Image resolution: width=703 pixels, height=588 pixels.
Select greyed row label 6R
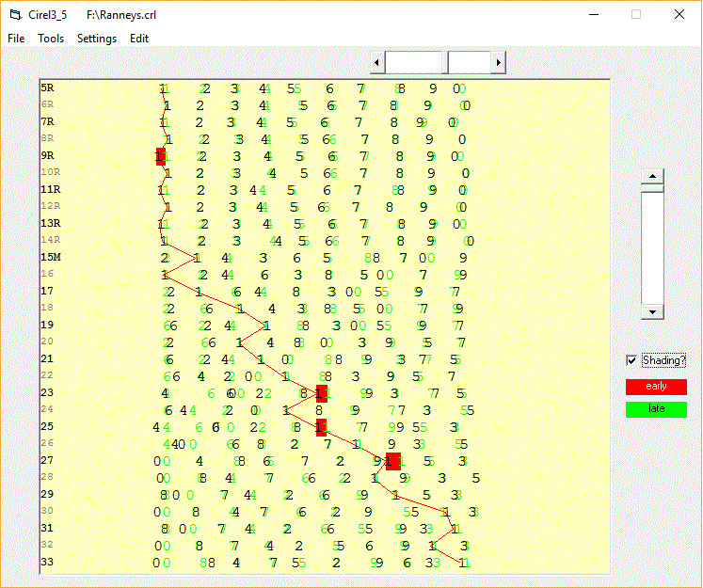47,104
